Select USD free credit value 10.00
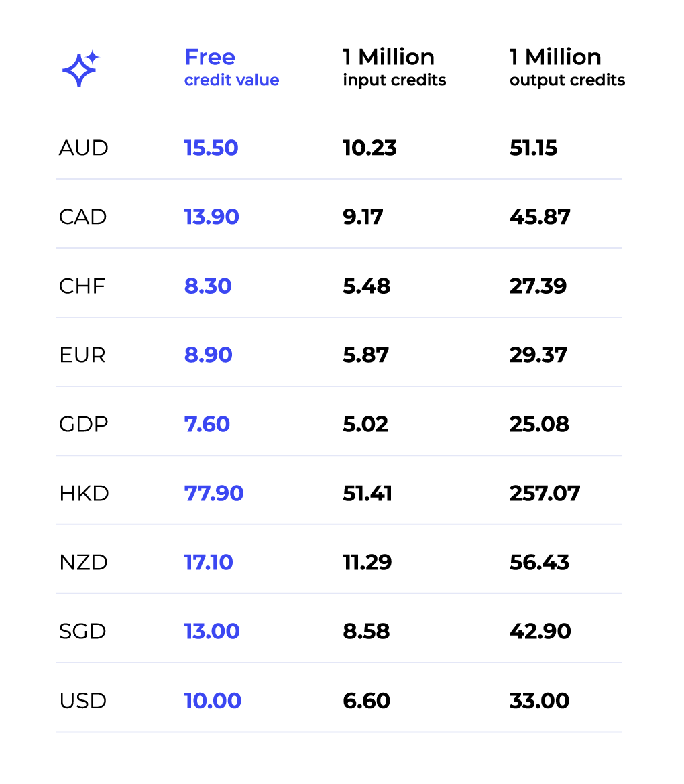 pos(213,701)
